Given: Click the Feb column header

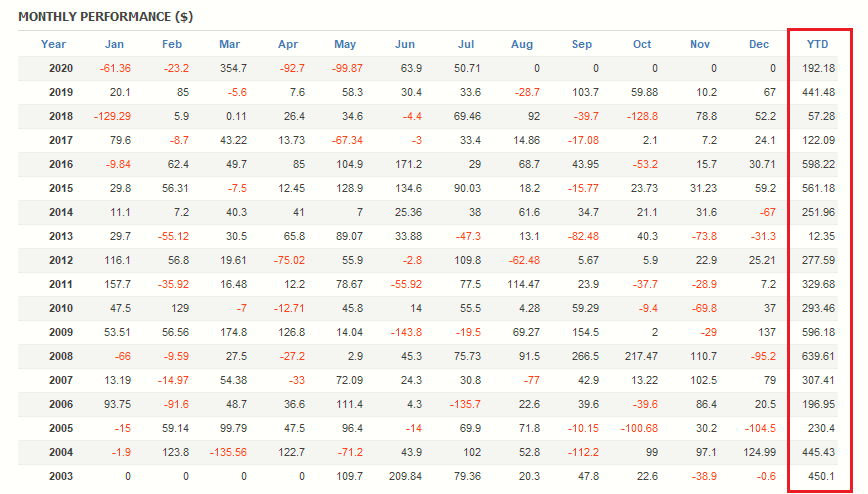Looking at the screenshot, I should [172, 44].
